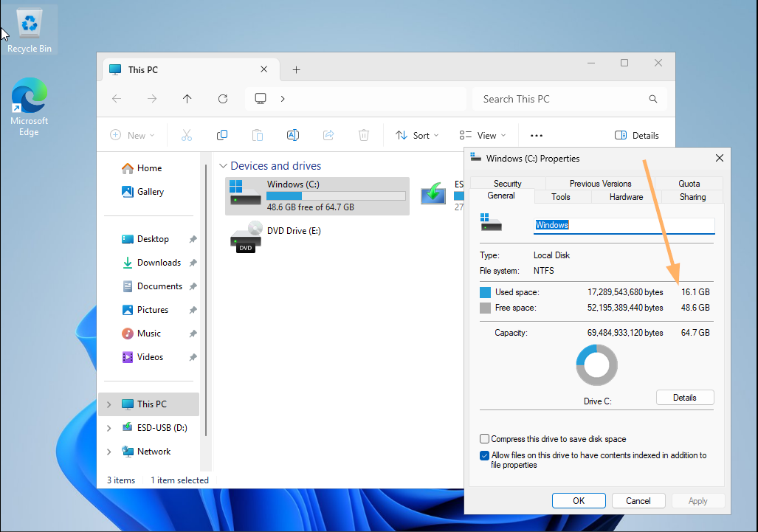758x532 pixels.
Task: Open the Recycle Bin desktop icon
Action: (29, 30)
